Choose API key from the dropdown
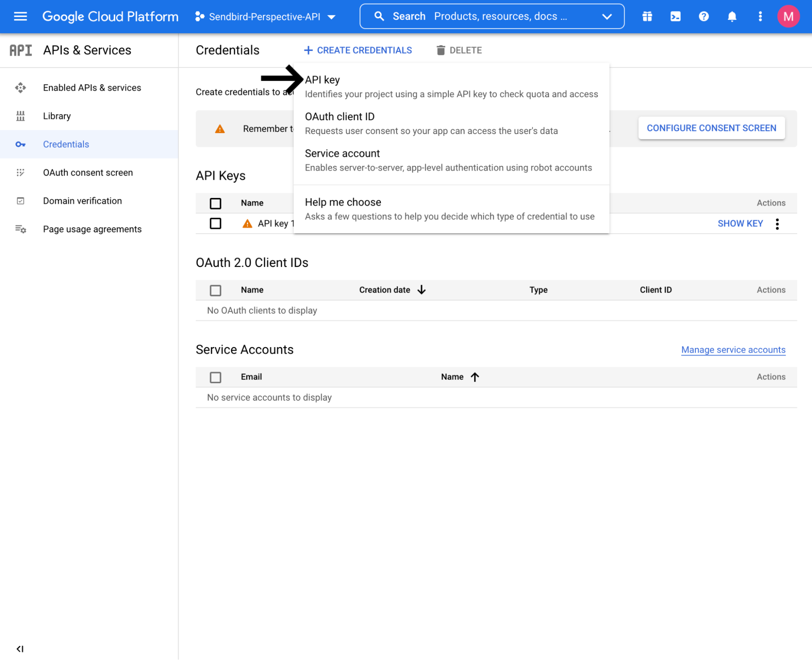 451,86
